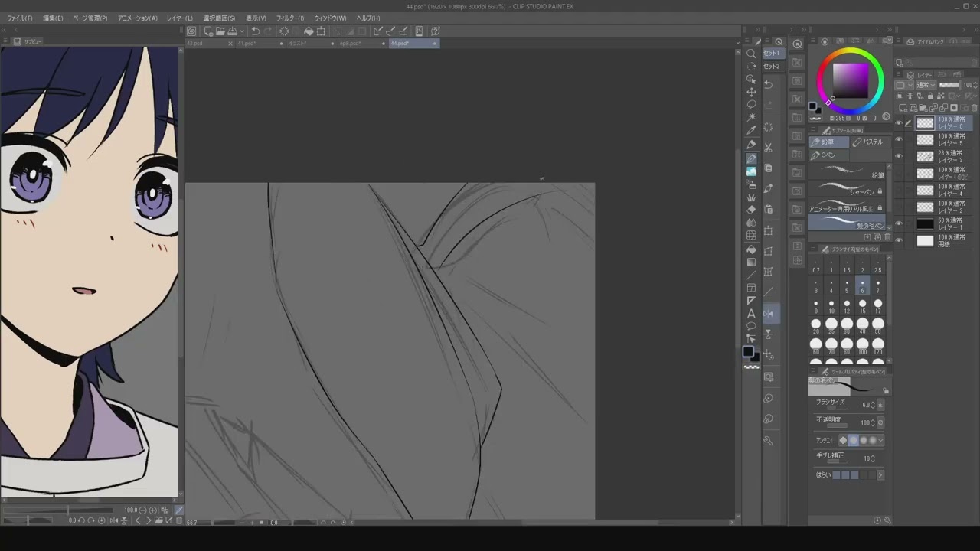Toggle visibility of レイヤー 1

[x=899, y=223]
